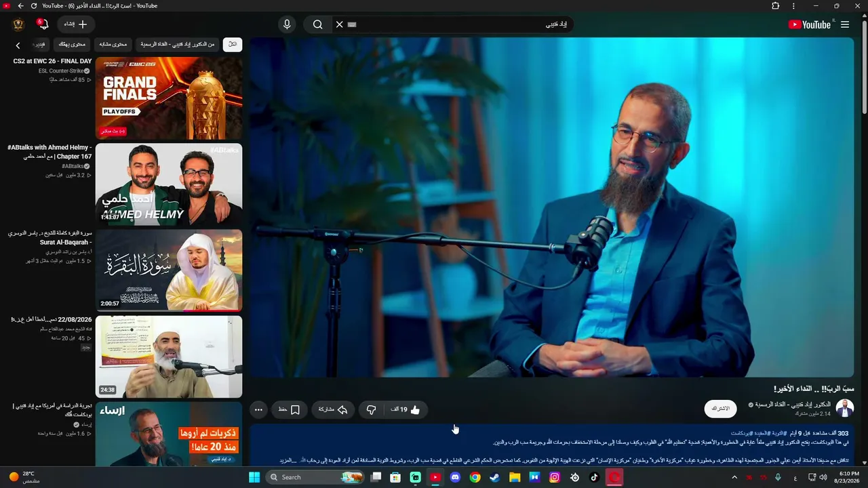Show more filter chips with chevron arrow
The image size is (868, 488).
point(18,45)
